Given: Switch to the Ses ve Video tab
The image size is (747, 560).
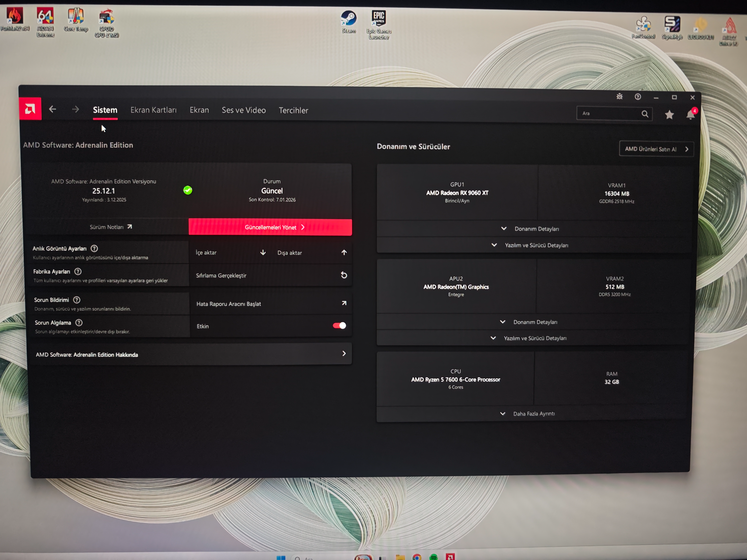Looking at the screenshot, I should tap(244, 110).
